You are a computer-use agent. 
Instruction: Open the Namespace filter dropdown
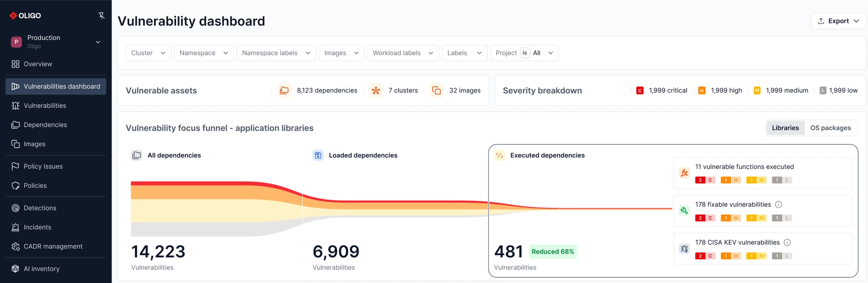tap(204, 53)
